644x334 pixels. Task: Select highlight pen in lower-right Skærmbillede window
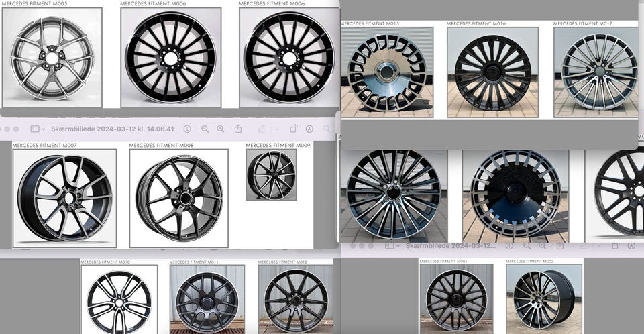(x=583, y=246)
